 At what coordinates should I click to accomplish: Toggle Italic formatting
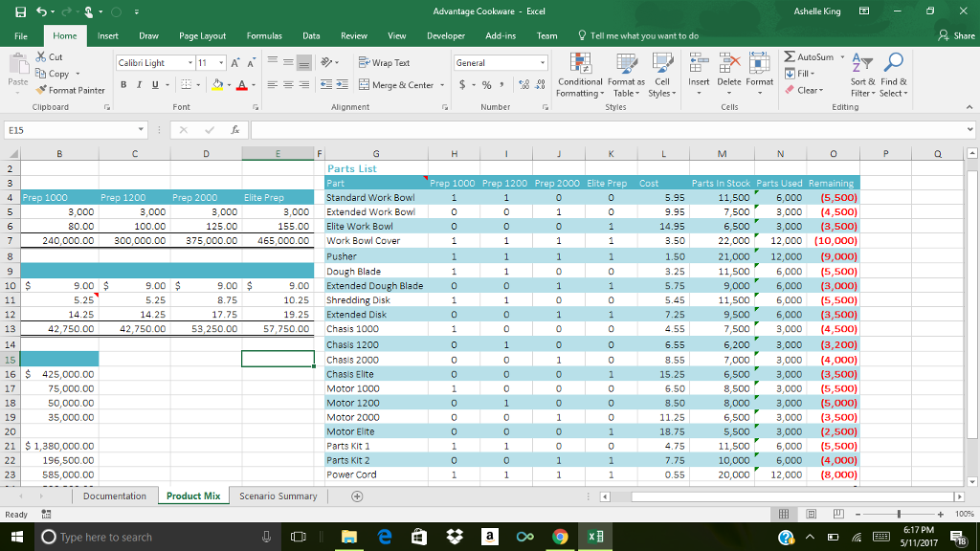139,85
